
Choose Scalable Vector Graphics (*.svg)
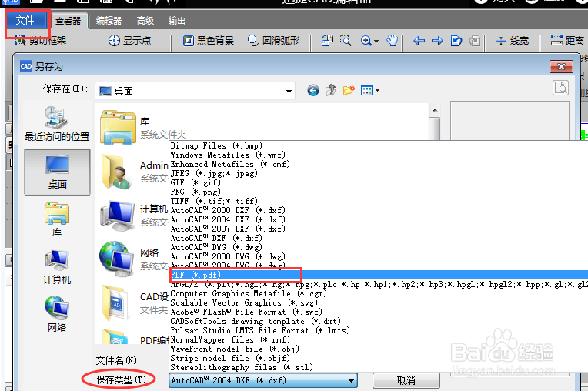244,302
